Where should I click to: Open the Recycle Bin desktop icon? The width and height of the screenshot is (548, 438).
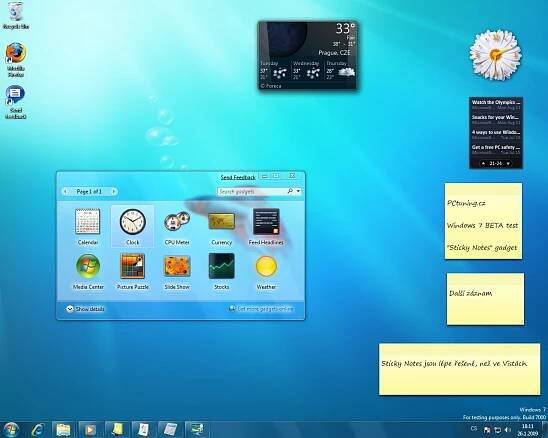click(15, 16)
